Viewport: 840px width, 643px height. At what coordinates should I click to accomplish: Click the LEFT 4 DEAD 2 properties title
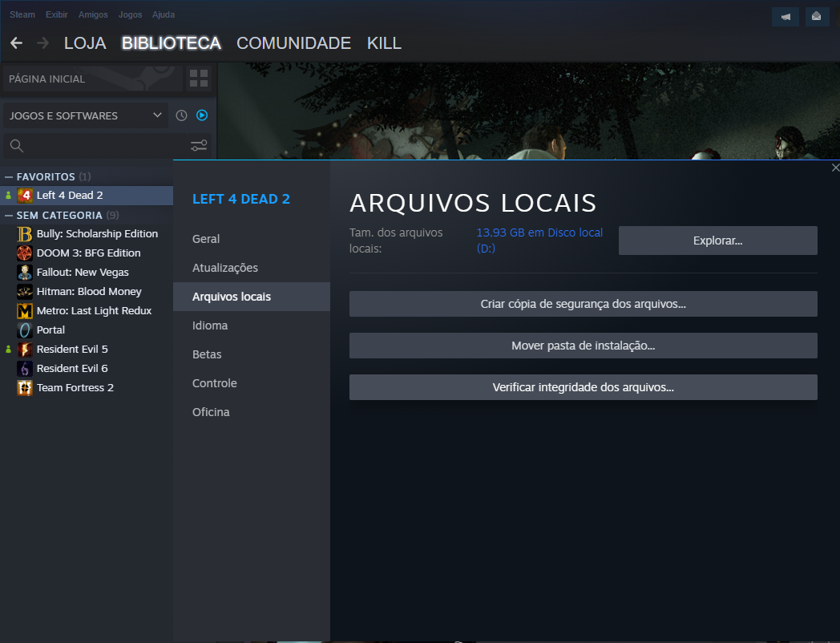(241, 200)
